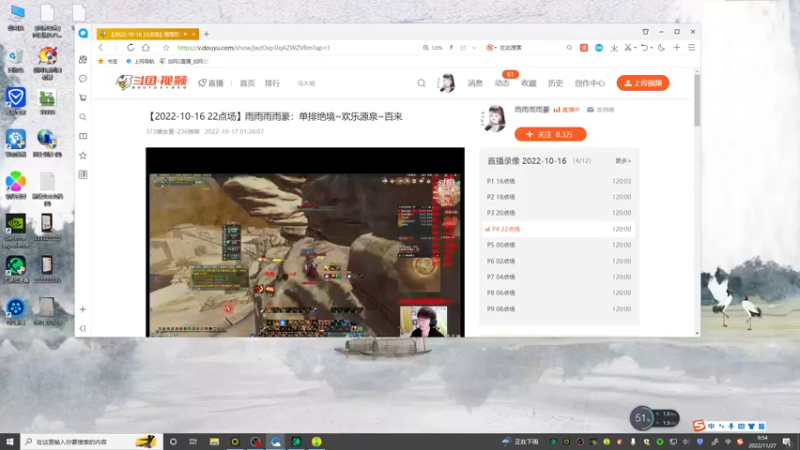Click the taskbar clock showing 9:54
The height and width of the screenshot is (450, 800).
[763, 442]
